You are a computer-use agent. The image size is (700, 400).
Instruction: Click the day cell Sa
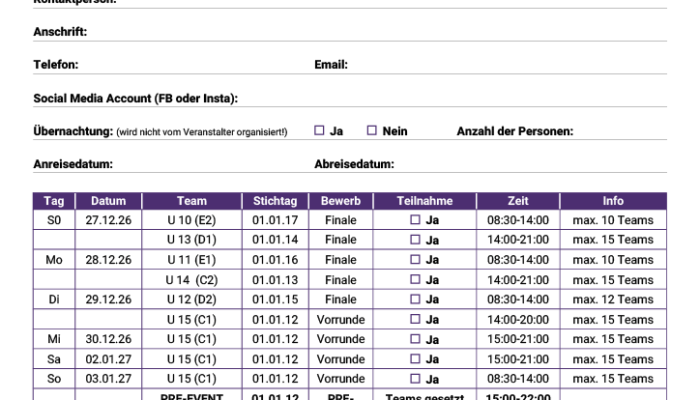pyautogui.click(x=54, y=359)
